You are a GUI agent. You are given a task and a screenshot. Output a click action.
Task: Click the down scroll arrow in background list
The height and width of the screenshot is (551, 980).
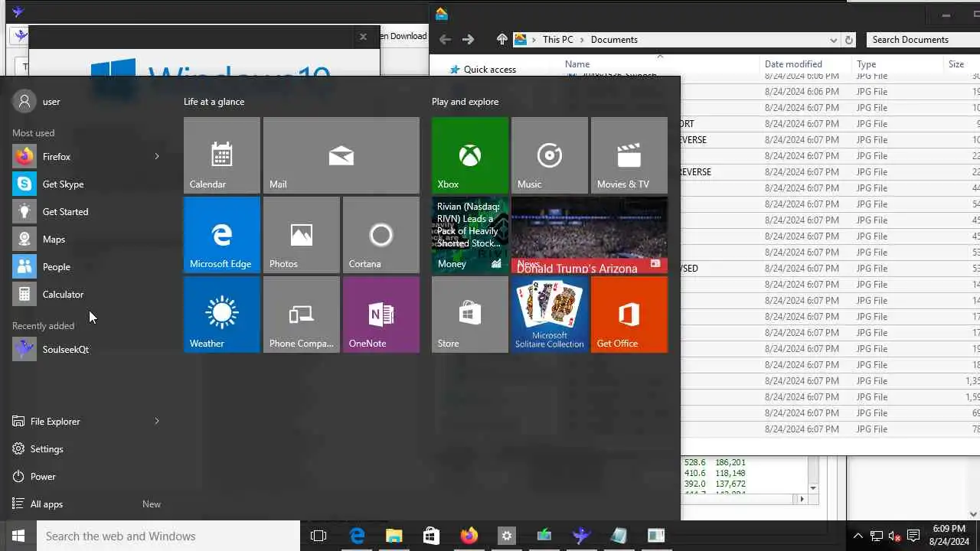tap(813, 488)
